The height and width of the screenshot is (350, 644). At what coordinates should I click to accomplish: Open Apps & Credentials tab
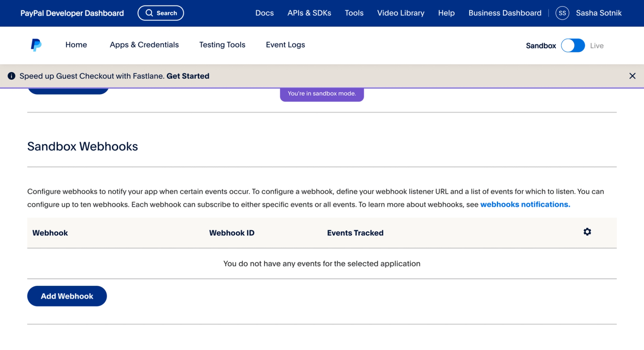pyautogui.click(x=144, y=45)
